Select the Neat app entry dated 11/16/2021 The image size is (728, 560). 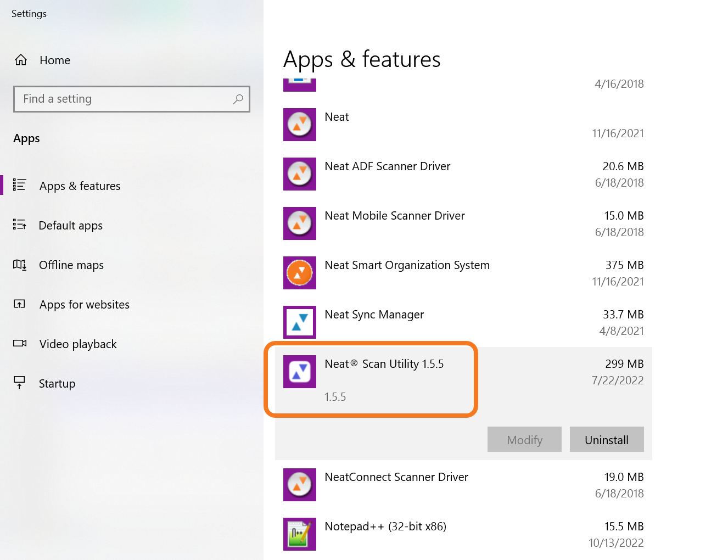(x=337, y=117)
